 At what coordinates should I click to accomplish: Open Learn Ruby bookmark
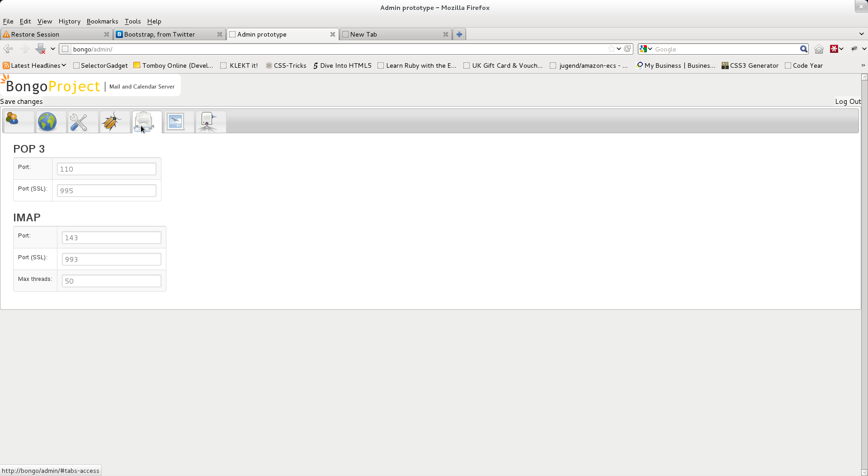point(417,65)
